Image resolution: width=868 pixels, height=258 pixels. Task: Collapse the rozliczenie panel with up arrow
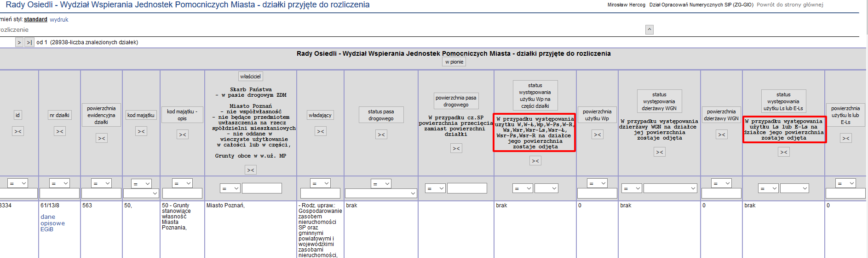[650, 30]
